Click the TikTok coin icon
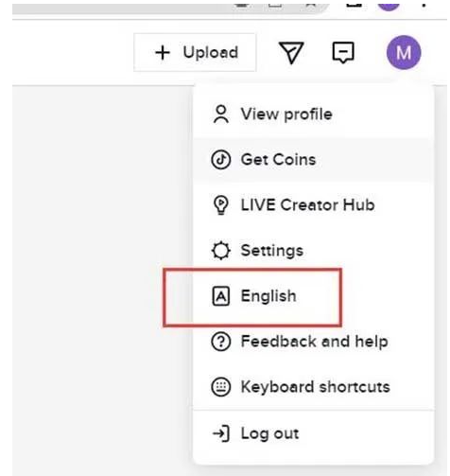The width and height of the screenshot is (450, 476). tap(221, 160)
